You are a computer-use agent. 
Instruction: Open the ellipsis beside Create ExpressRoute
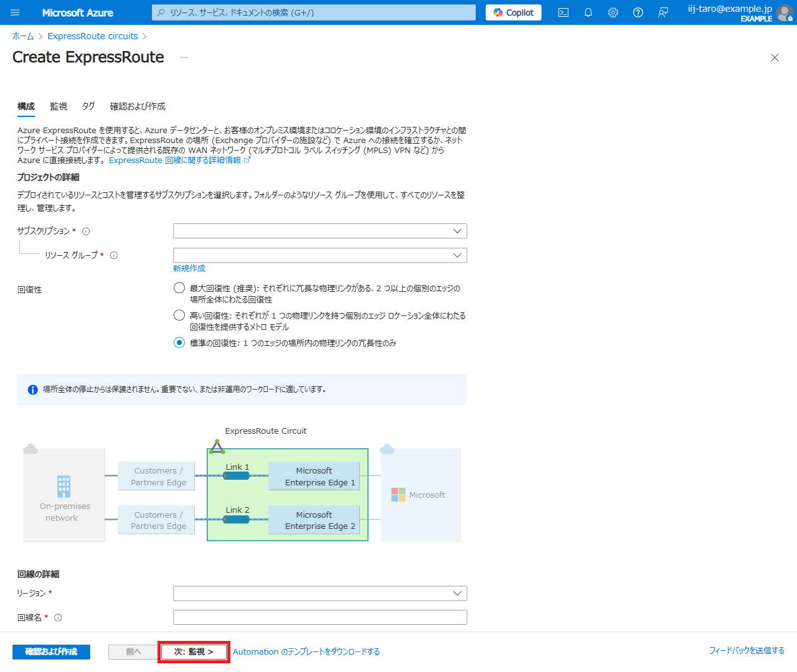coord(184,57)
